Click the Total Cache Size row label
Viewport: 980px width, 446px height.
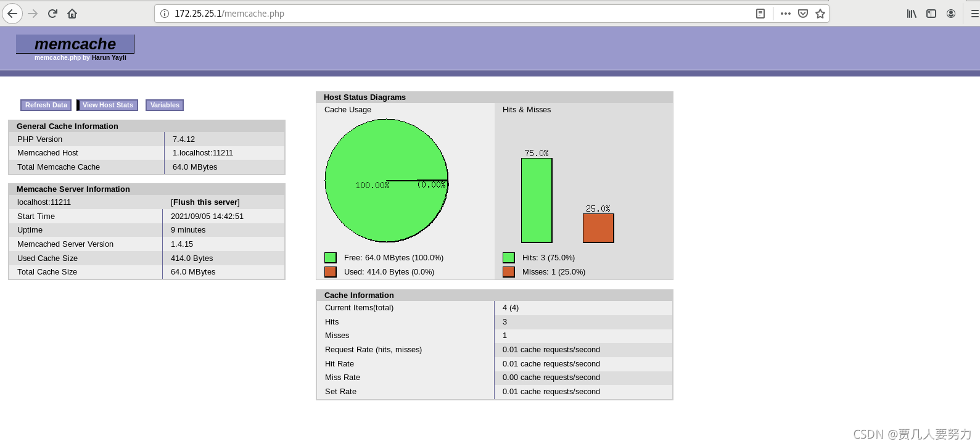pos(47,272)
